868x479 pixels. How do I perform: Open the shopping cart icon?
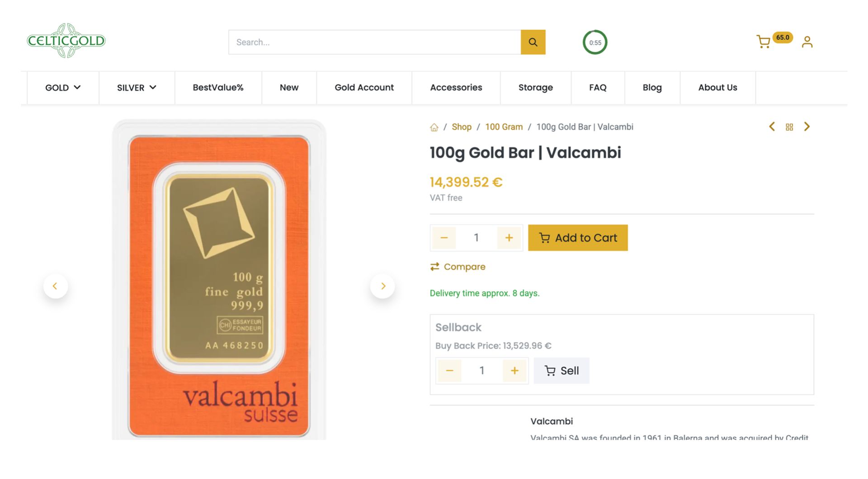764,42
